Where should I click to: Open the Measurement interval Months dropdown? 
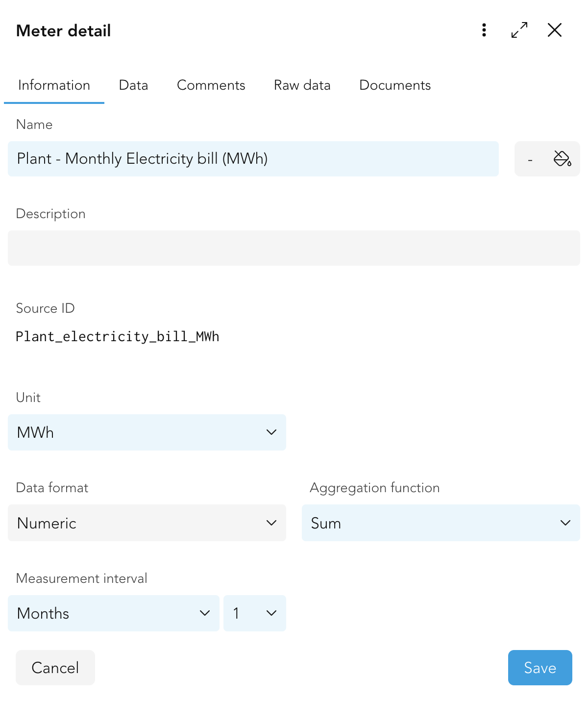(x=114, y=613)
